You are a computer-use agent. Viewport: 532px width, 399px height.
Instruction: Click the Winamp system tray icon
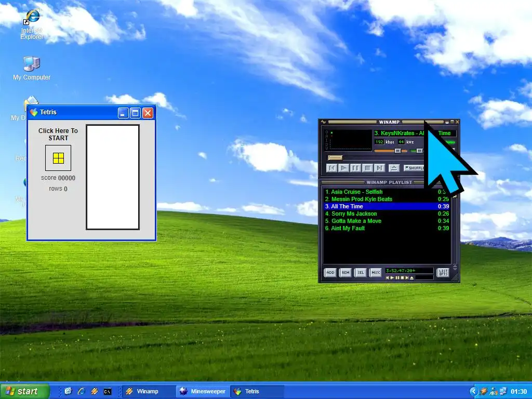pyautogui.click(x=484, y=391)
